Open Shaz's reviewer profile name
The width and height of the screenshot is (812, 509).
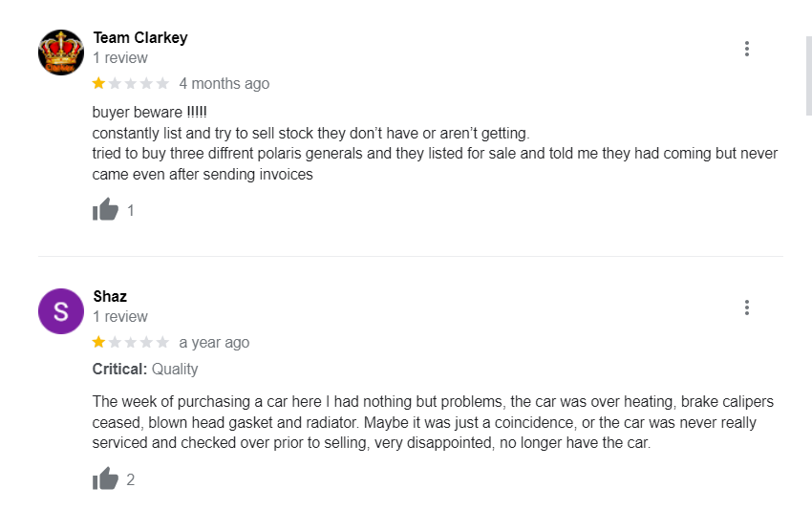click(110, 296)
